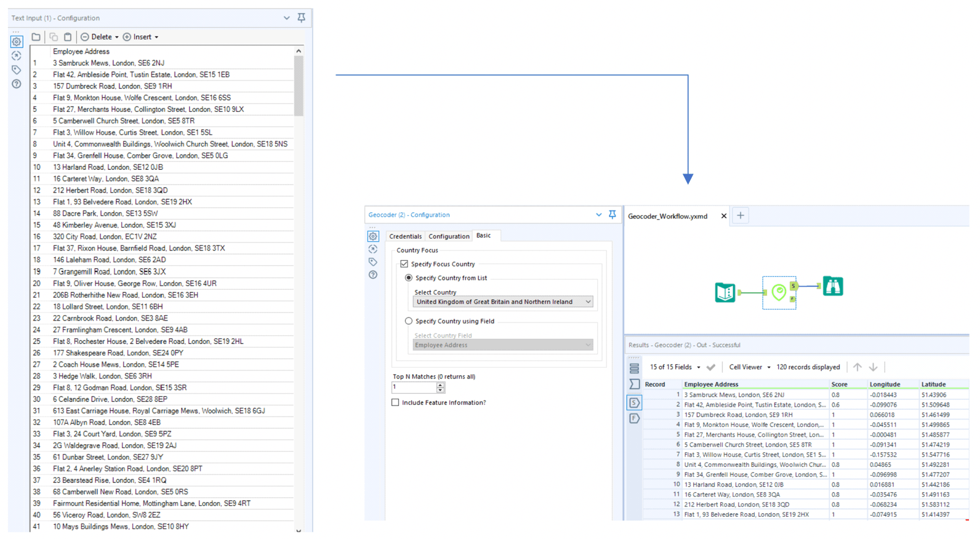
Task: Select the Geocoder tool node on canvas
Action: [x=778, y=292]
